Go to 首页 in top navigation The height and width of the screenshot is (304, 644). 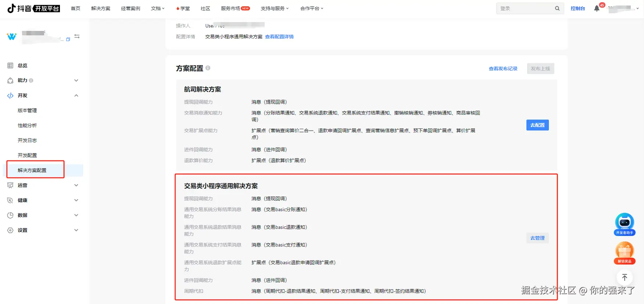[75, 8]
